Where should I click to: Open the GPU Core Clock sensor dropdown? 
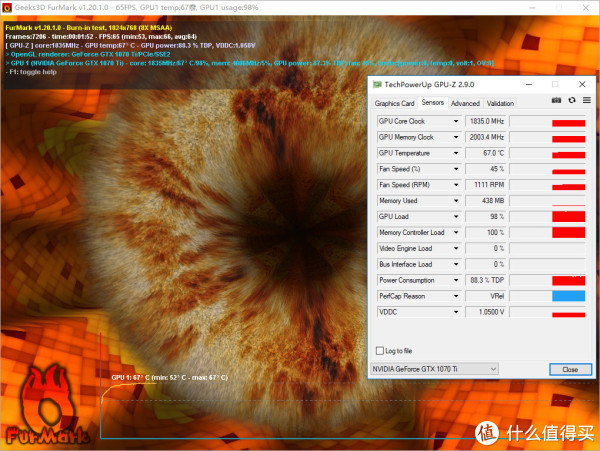tap(456, 121)
